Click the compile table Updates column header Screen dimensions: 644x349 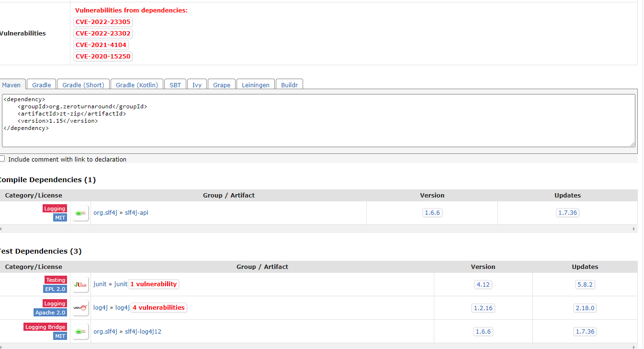[567, 195]
